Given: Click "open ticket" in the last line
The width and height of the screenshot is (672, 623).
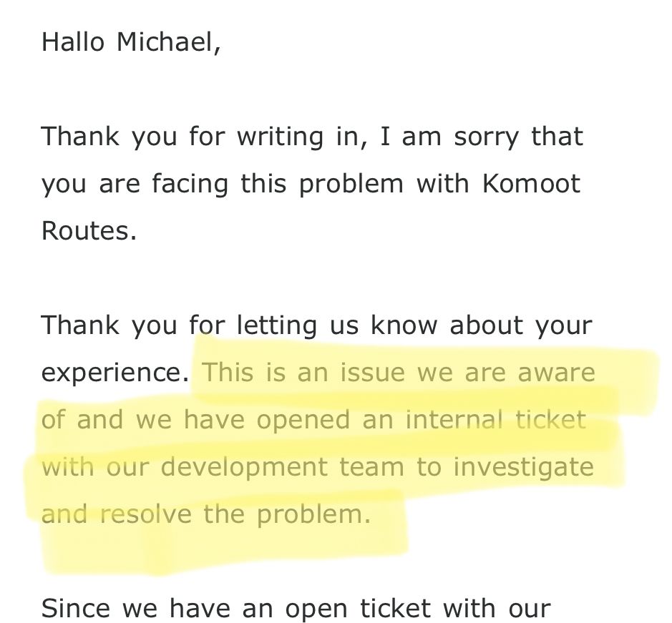Looking at the screenshot, I should point(357,608).
